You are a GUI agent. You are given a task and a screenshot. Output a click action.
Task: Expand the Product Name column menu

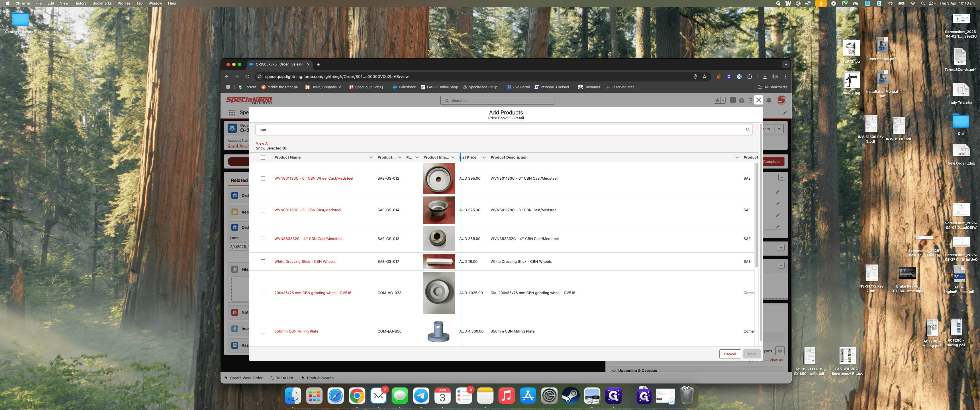pyautogui.click(x=371, y=157)
